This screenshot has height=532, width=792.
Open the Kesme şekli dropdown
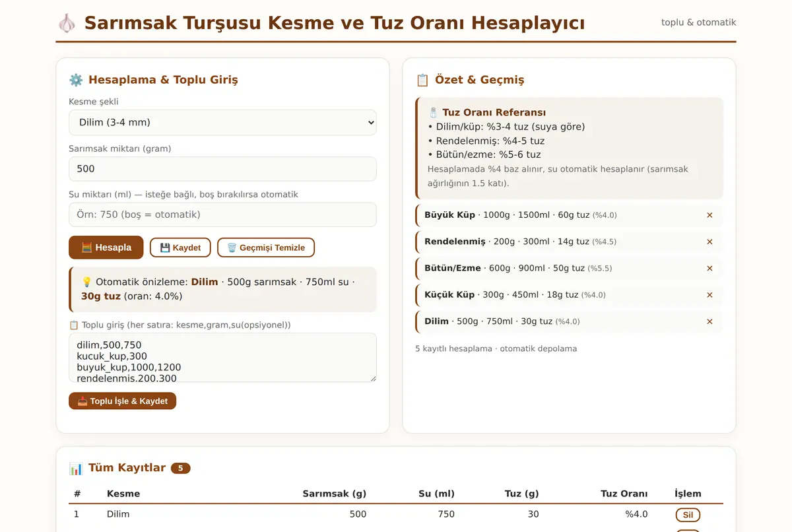pos(222,122)
